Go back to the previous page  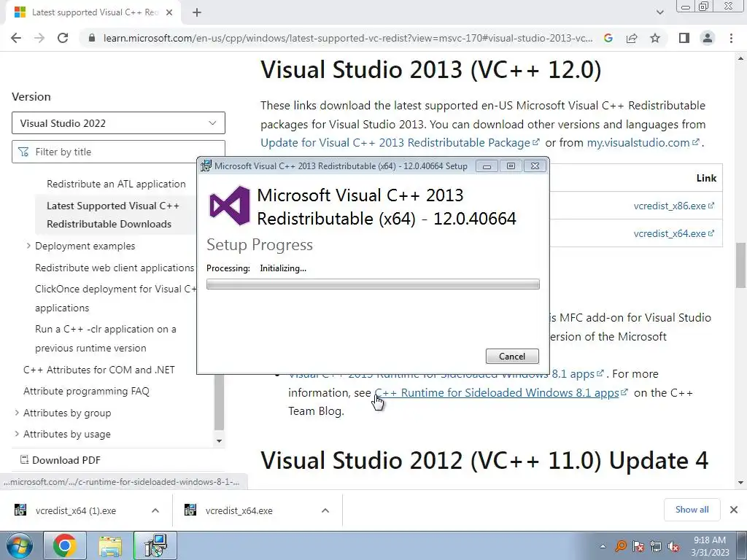point(16,38)
